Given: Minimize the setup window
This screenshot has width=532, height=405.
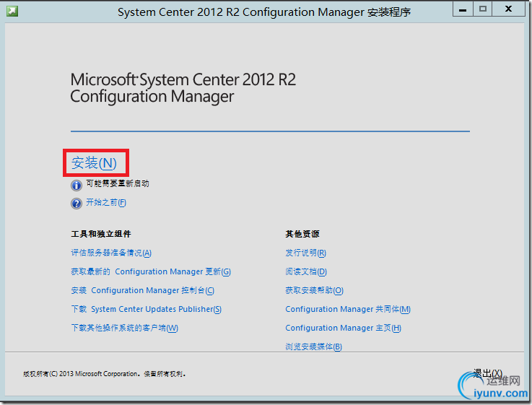Looking at the screenshot, I should coord(463,9).
